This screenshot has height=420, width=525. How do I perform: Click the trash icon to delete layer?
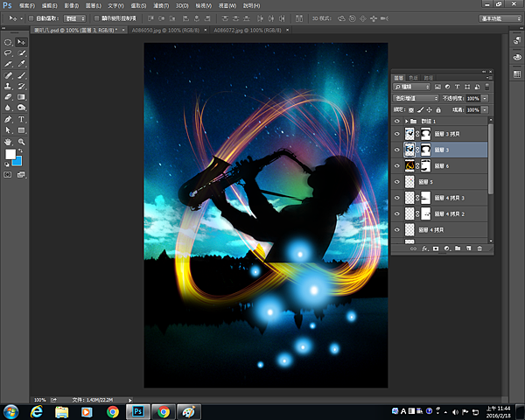click(x=479, y=249)
